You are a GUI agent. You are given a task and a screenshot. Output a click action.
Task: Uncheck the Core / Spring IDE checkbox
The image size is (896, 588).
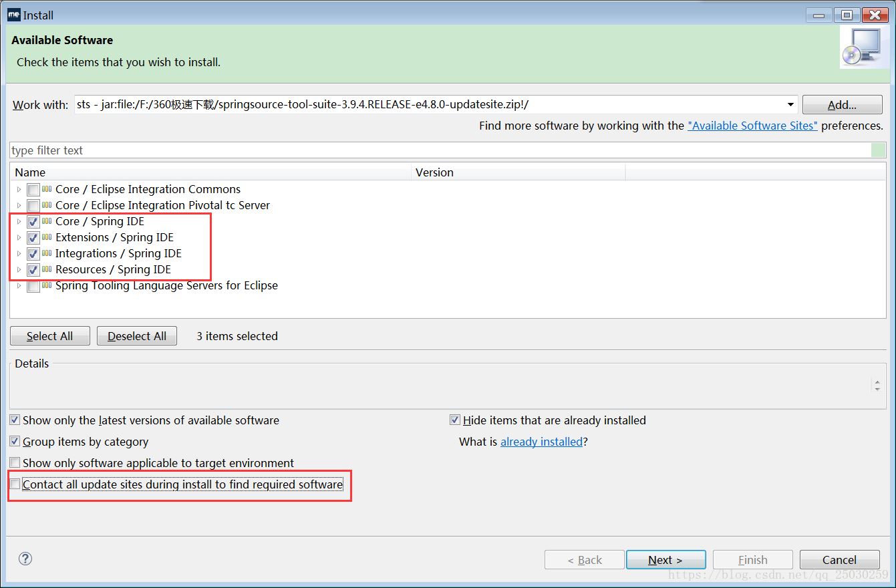33,222
